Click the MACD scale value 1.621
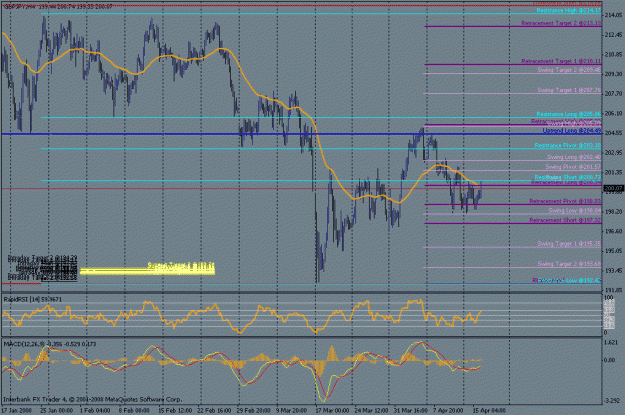 point(611,342)
